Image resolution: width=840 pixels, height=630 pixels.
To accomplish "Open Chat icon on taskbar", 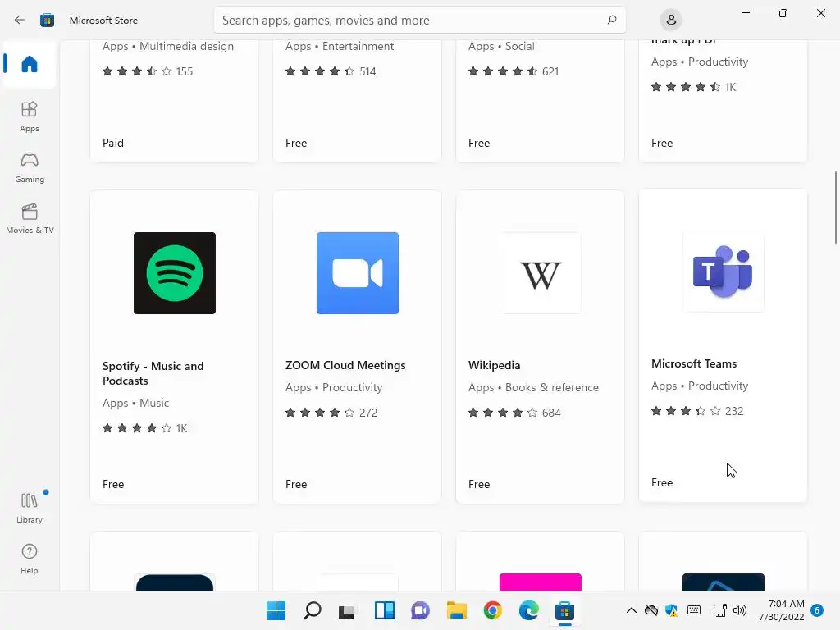I will pyautogui.click(x=420, y=610).
